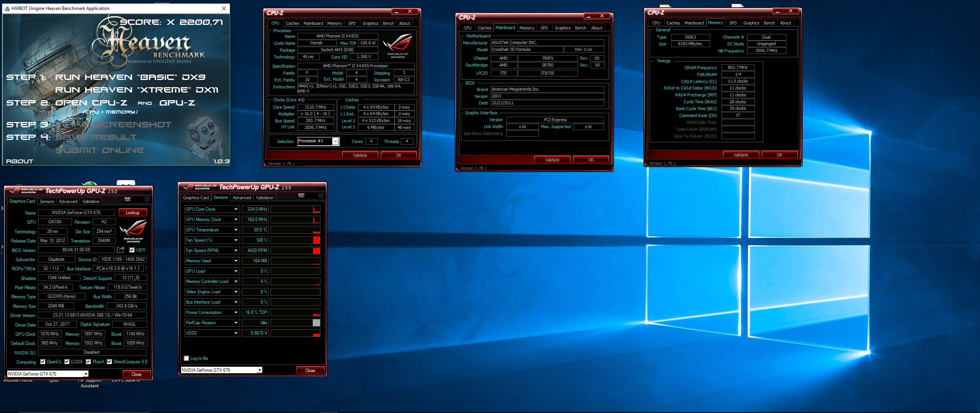Viewport: 980px width, 413px height.
Task: Click the NB Frequency value 2006.7 MHz
Action: click(766, 50)
